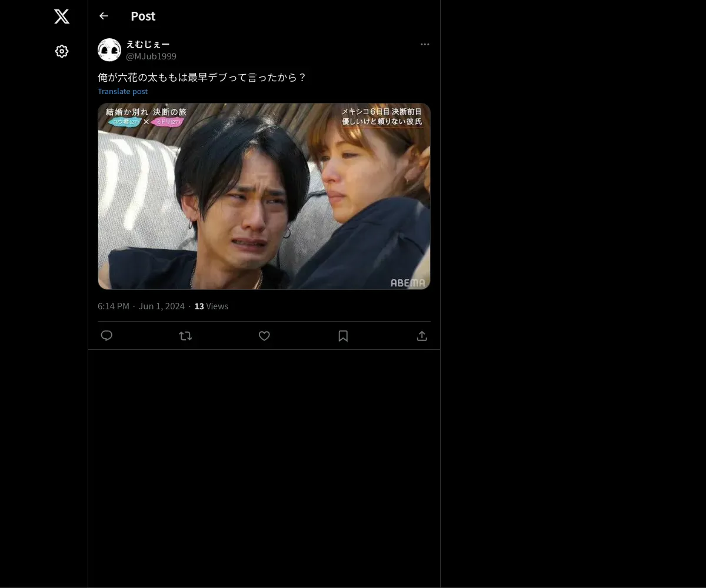Image resolution: width=706 pixels, height=588 pixels.
Task: Reply to the post via speech bubble icon
Action: (x=106, y=336)
